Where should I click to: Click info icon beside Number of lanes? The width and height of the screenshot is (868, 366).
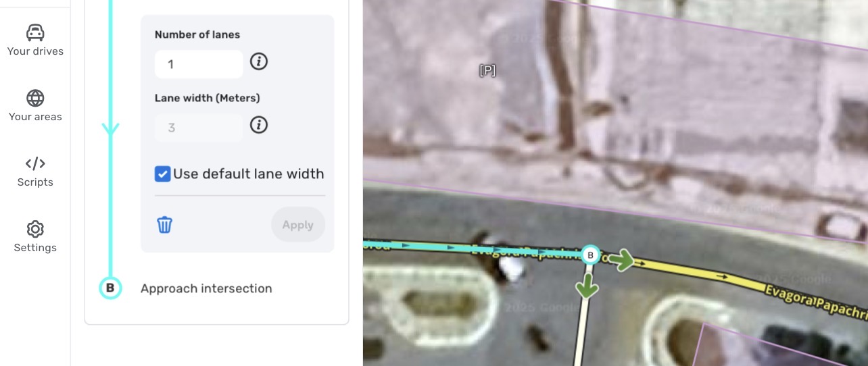pyautogui.click(x=259, y=62)
